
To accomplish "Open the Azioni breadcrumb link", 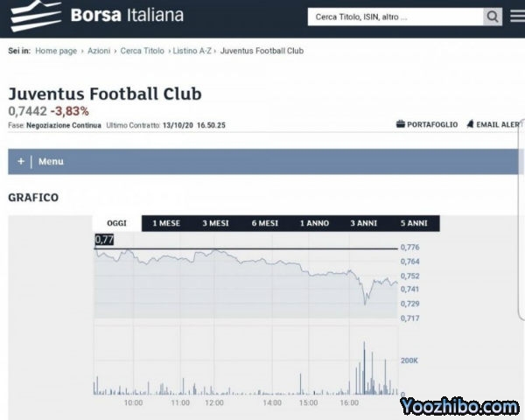I will click(x=99, y=51).
